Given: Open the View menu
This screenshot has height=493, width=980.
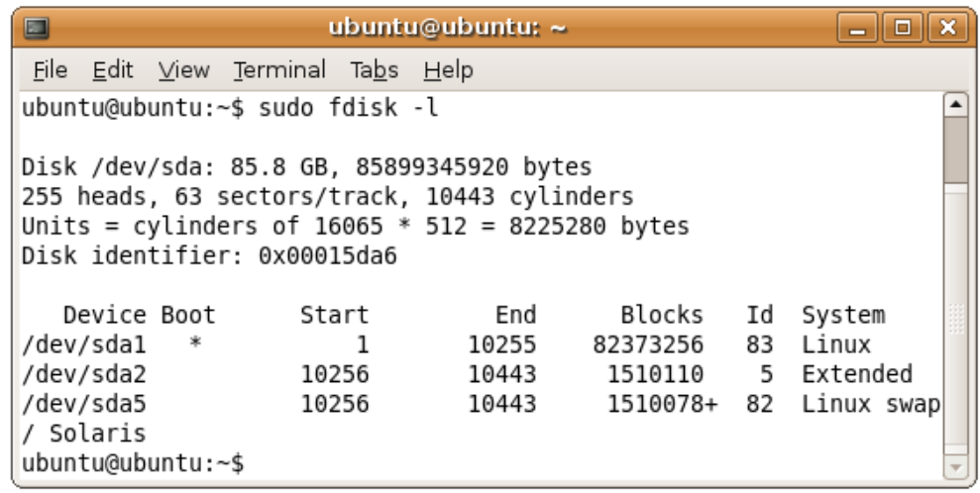Looking at the screenshot, I should tap(183, 70).
